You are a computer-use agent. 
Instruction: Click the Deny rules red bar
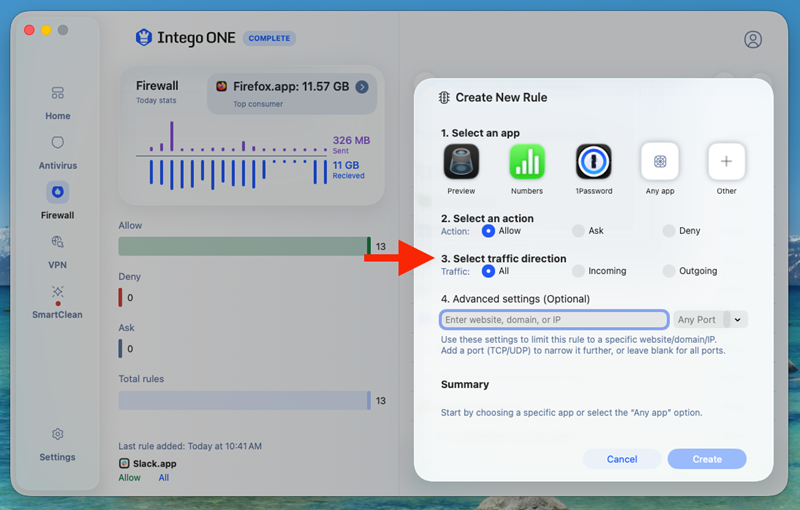120,297
